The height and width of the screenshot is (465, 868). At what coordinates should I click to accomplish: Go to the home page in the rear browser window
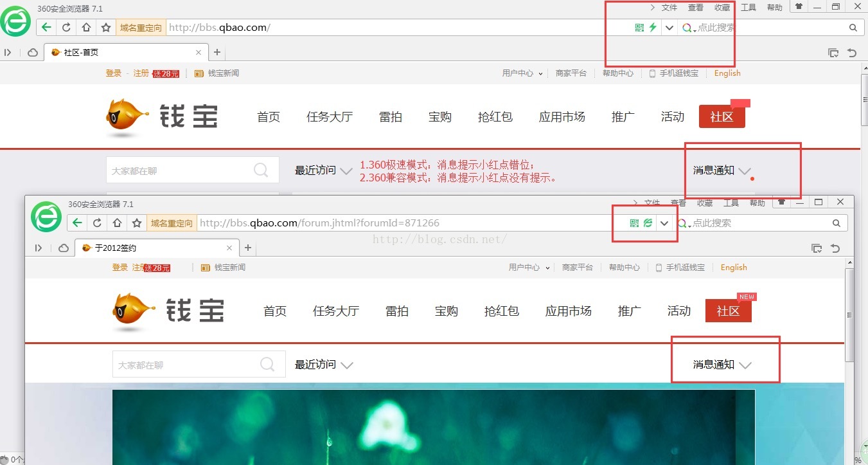pyautogui.click(x=86, y=27)
